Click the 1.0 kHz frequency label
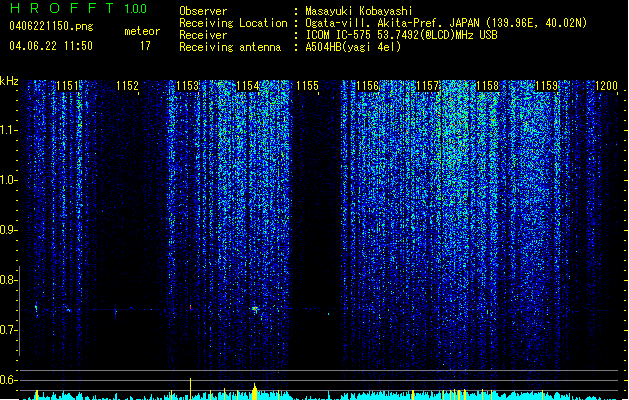 (8, 180)
